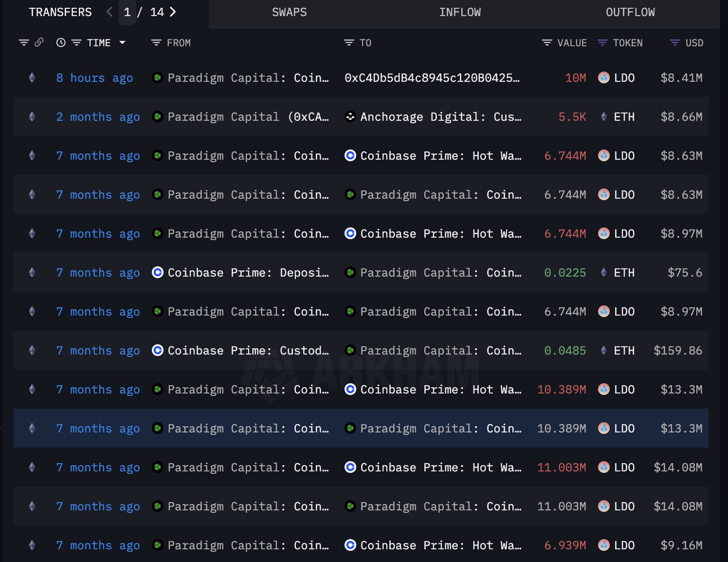
Task: Go to next transfers page
Action: [x=173, y=12]
